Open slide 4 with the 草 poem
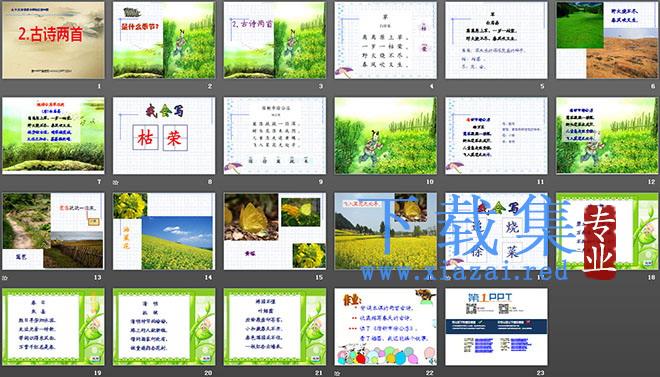Viewport: 660px width, 377px height. 386,40
